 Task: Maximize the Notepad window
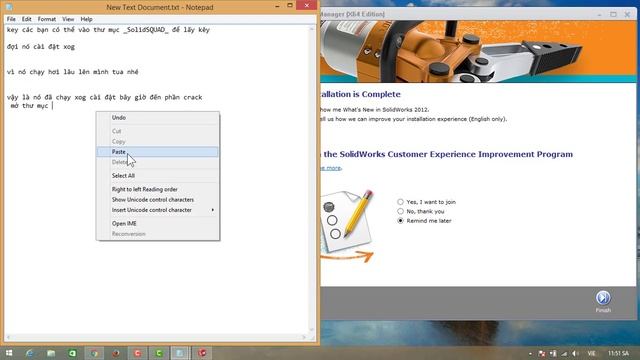[290, 5]
